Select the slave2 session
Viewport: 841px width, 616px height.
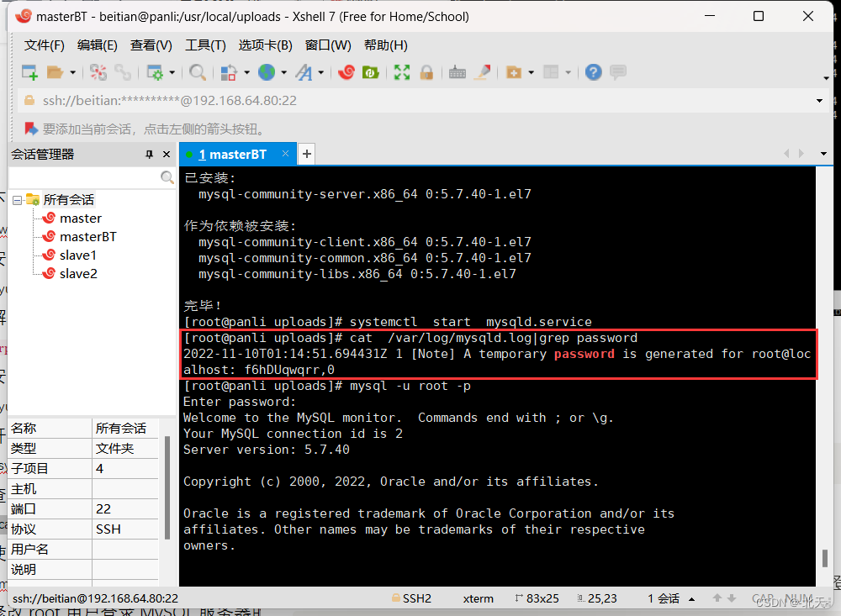pyautogui.click(x=78, y=273)
